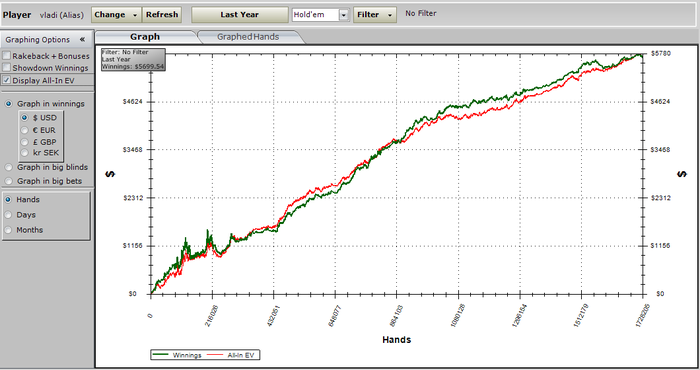The height and width of the screenshot is (370, 700).
Task: Collapse the Graphing Options panel
Action: click(x=82, y=39)
